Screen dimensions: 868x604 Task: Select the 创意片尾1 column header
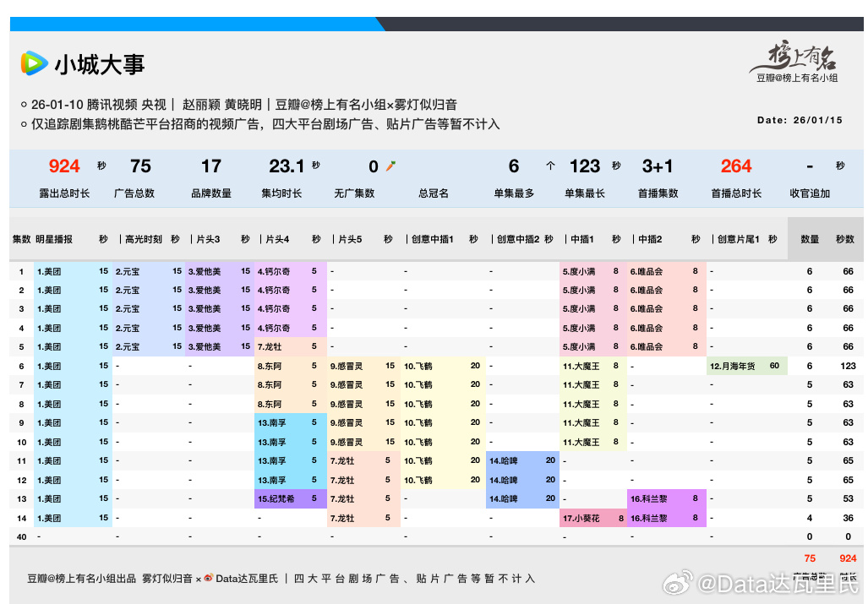click(740, 239)
